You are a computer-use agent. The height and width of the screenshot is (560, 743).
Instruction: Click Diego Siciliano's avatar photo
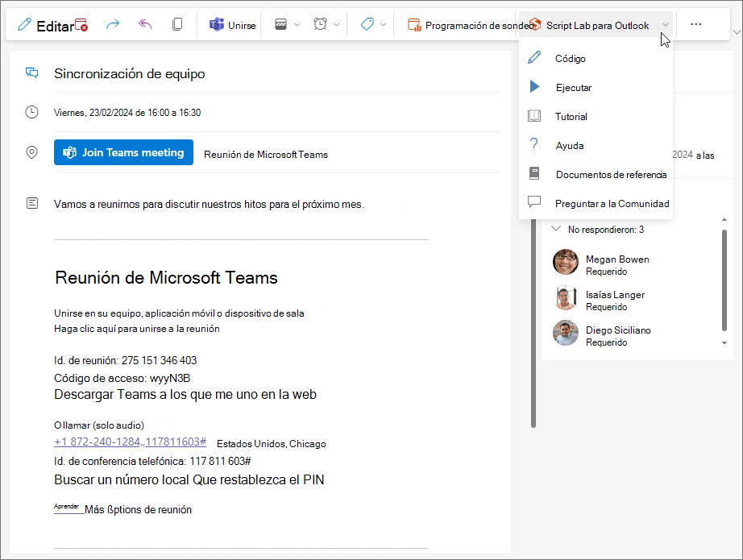point(565,333)
